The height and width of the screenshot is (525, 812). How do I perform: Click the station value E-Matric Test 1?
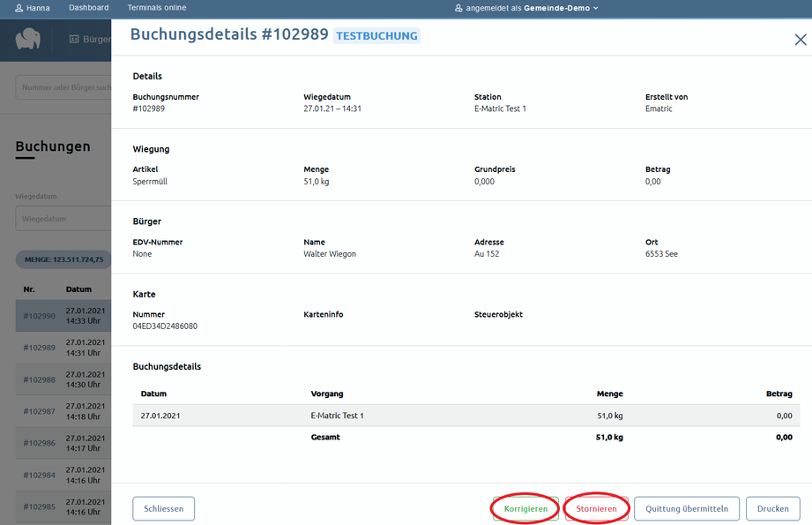[500, 109]
